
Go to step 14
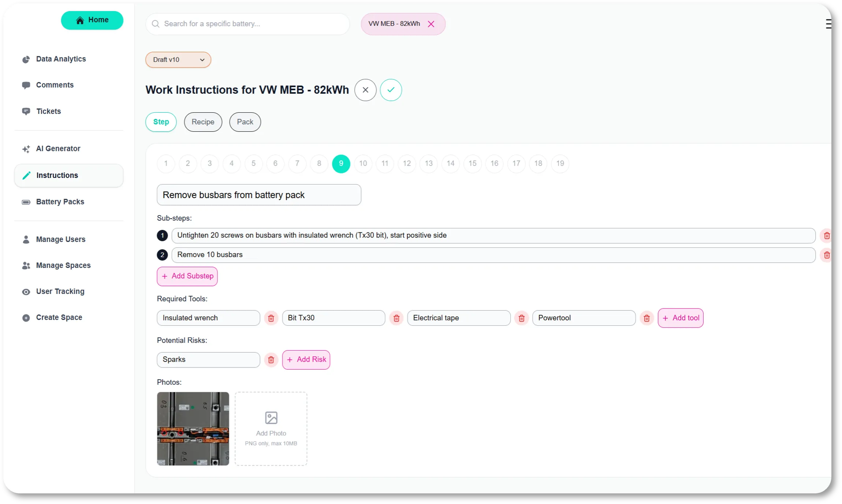tap(451, 164)
